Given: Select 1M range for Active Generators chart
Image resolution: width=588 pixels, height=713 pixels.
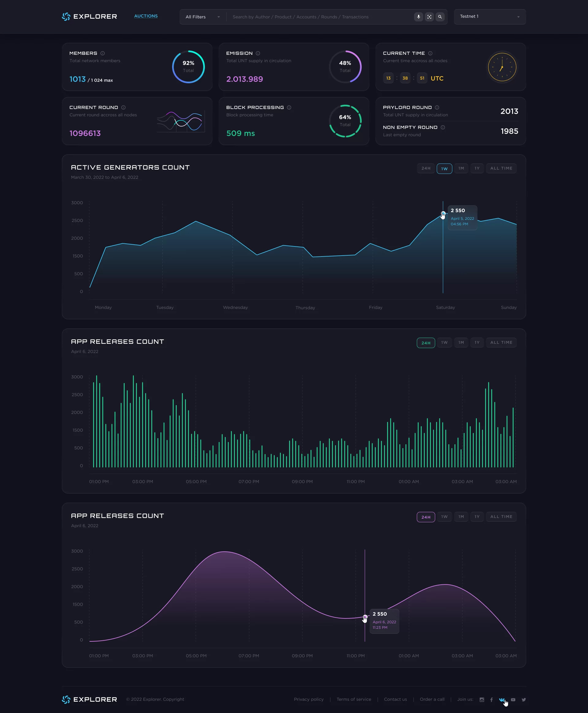Looking at the screenshot, I should tap(461, 168).
